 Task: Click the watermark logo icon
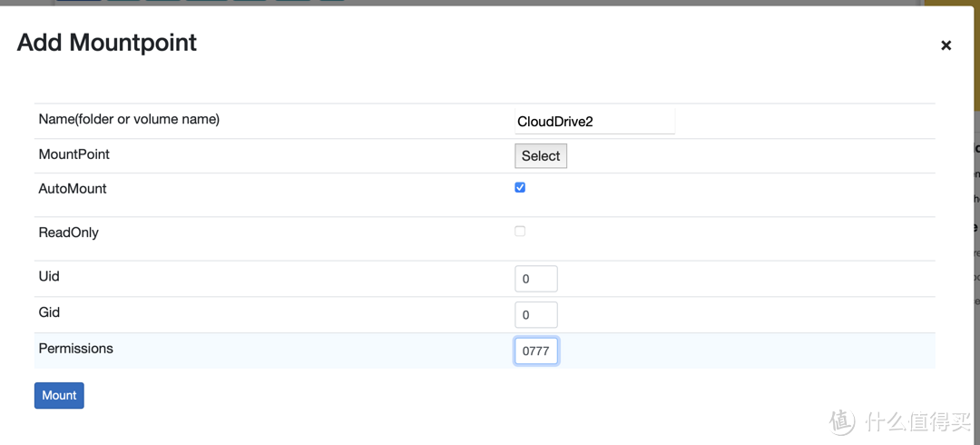coord(842,420)
